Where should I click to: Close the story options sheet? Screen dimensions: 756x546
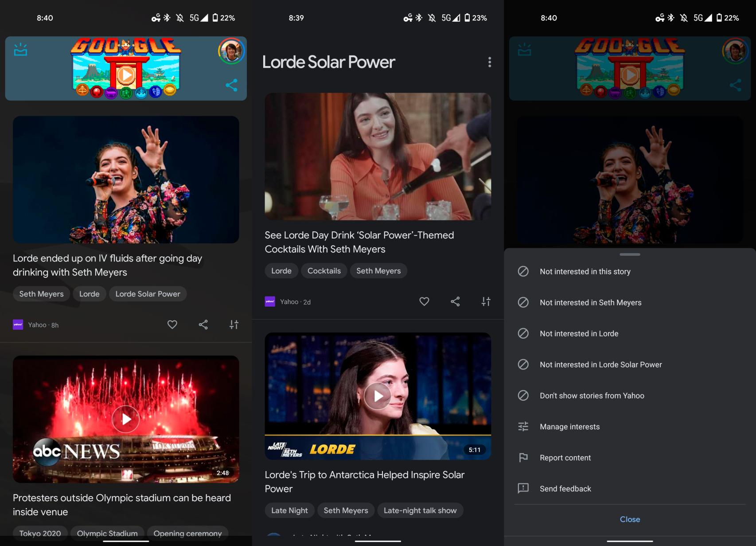(630, 519)
